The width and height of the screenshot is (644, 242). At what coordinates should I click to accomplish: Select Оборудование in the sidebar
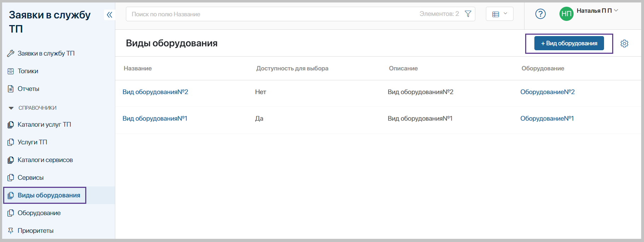(x=39, y=213)
